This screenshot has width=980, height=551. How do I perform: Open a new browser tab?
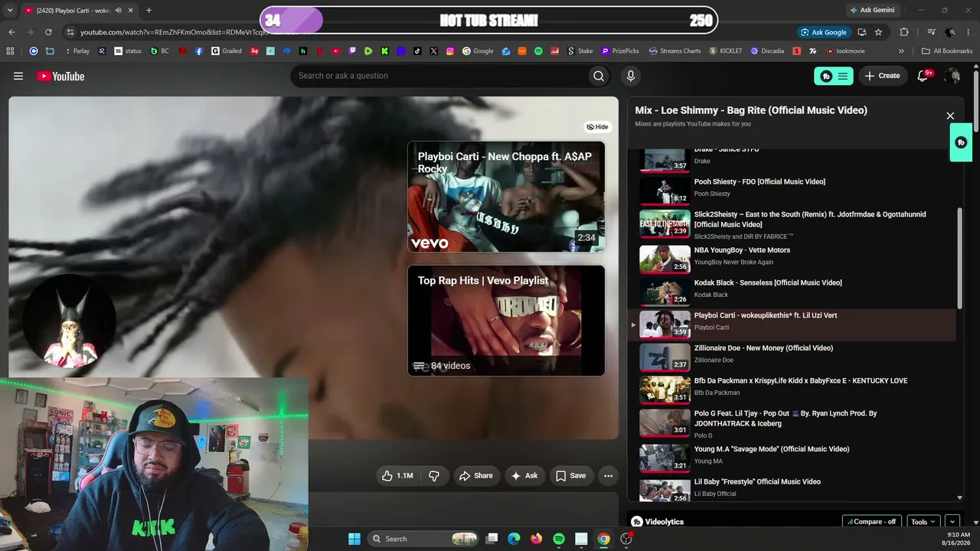[x=149, y=11]
